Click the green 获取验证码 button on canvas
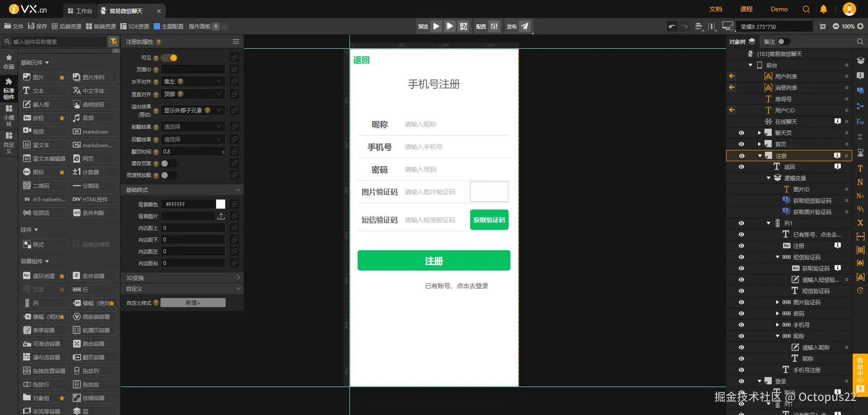868x415 pixels. pyautogui.click(x=489, y=220)
